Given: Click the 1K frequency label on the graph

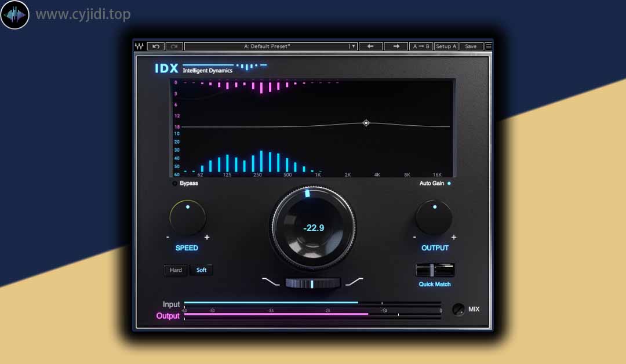Looking at the screenshot, I should 318,175.
